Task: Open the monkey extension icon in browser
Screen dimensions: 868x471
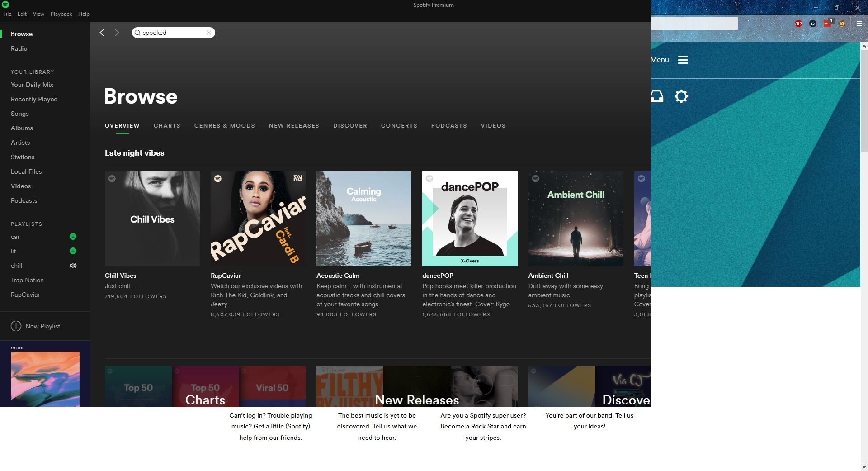Action: tap(842, 24)
